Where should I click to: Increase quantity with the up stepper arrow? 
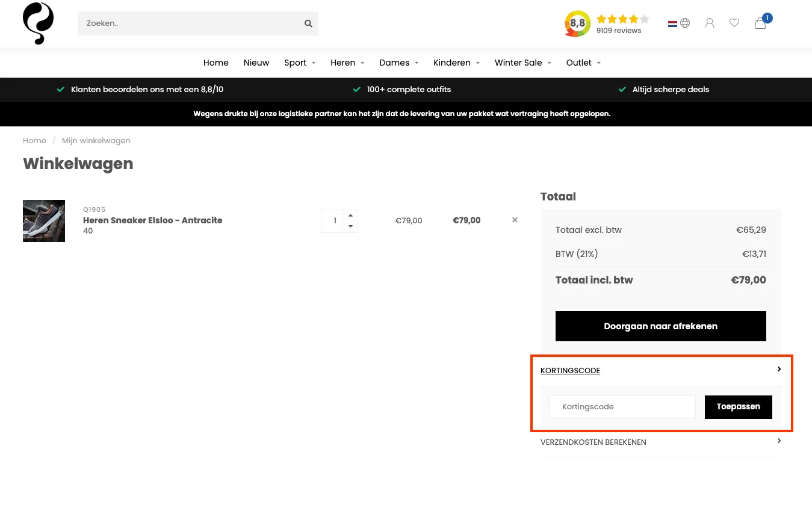[350, 214]
